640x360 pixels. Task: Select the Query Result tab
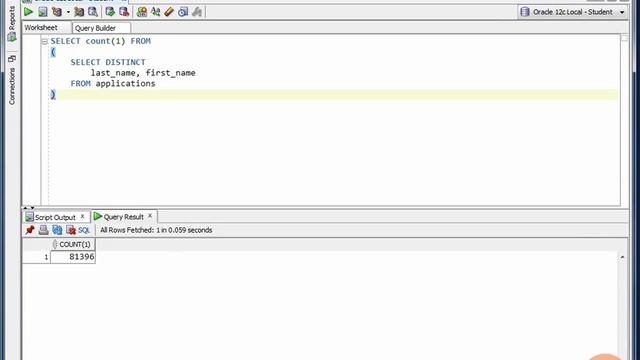tap(123, 217)
